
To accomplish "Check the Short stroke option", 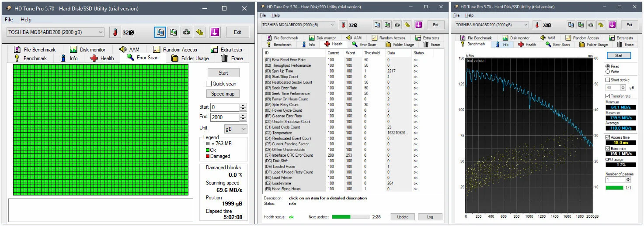I will [x=608, y=80].
